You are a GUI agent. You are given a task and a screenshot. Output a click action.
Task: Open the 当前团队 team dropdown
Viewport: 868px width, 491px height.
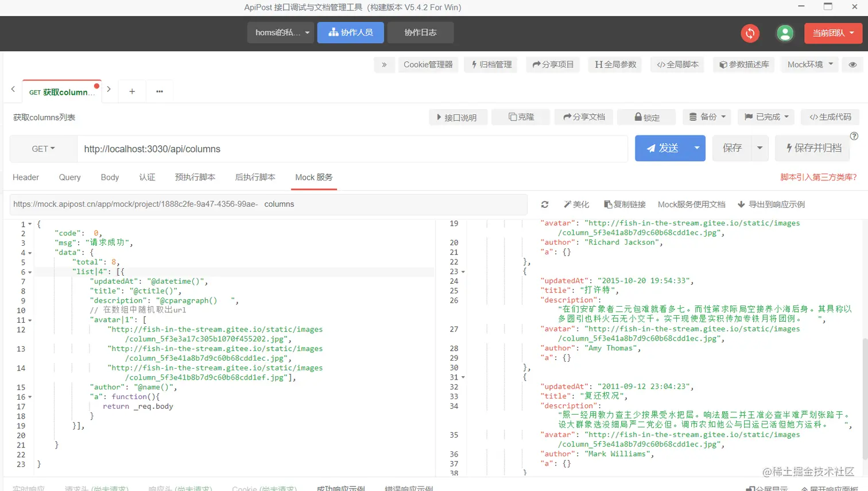tap(833, 33)
